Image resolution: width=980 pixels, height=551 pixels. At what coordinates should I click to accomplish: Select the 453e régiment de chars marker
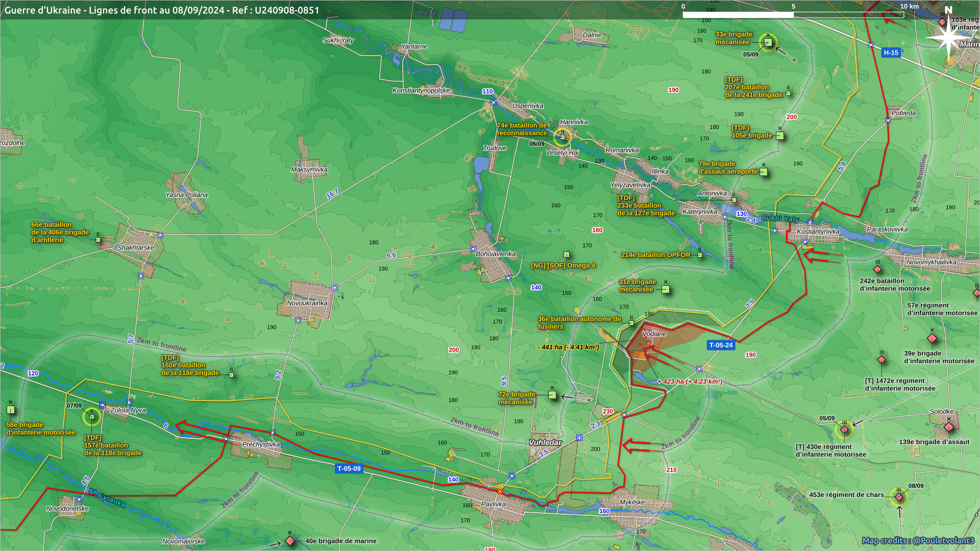tap(899, 497)
